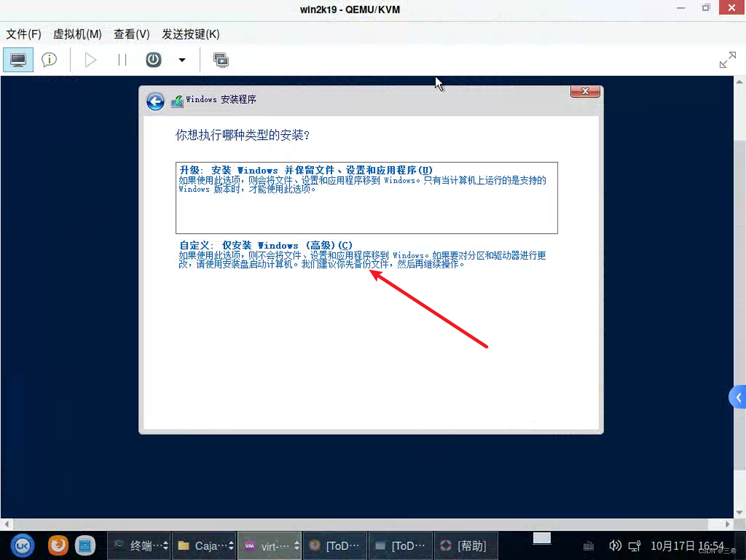The width and height of the screenshot is (746, 560).
Task: Click the vertical scrollbar up arrow
Action: 739,82
